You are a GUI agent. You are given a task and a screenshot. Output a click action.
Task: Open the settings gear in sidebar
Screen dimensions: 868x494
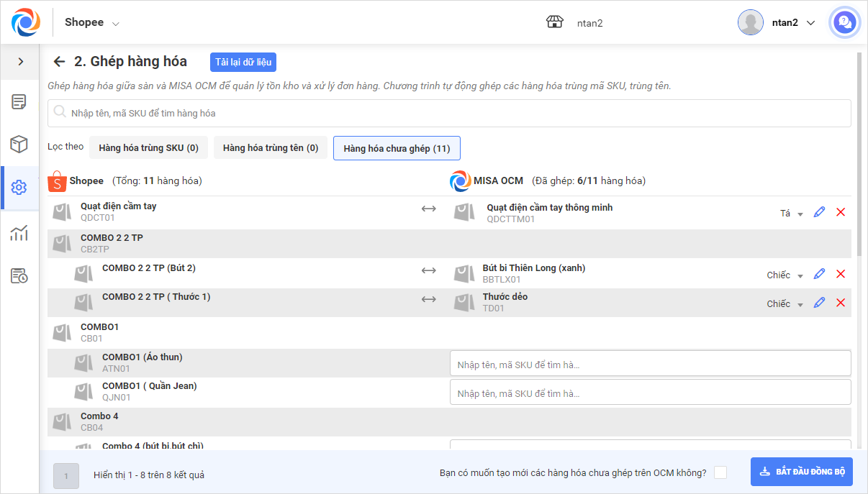[x=19, y=188]
